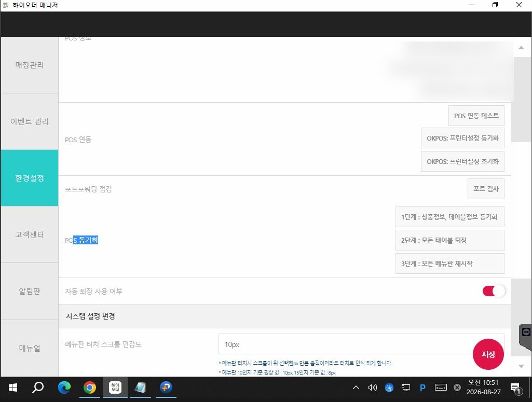The height and width of the screenshot is (402, 532).
Task: Show hidden system tray icons
Action: coord(356,387)
